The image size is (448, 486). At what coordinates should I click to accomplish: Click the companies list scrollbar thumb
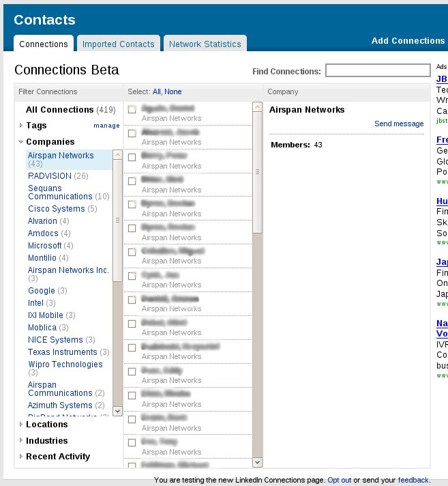(117, 220)
